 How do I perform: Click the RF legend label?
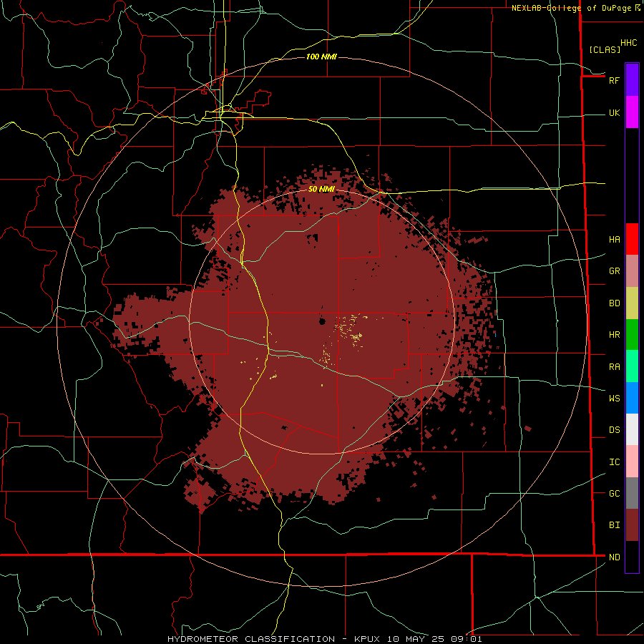(614, 80)
